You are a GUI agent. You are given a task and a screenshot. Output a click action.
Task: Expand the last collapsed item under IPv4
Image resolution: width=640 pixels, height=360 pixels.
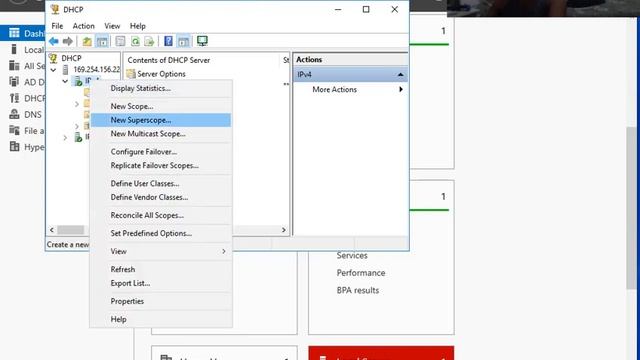click(77, 126)
